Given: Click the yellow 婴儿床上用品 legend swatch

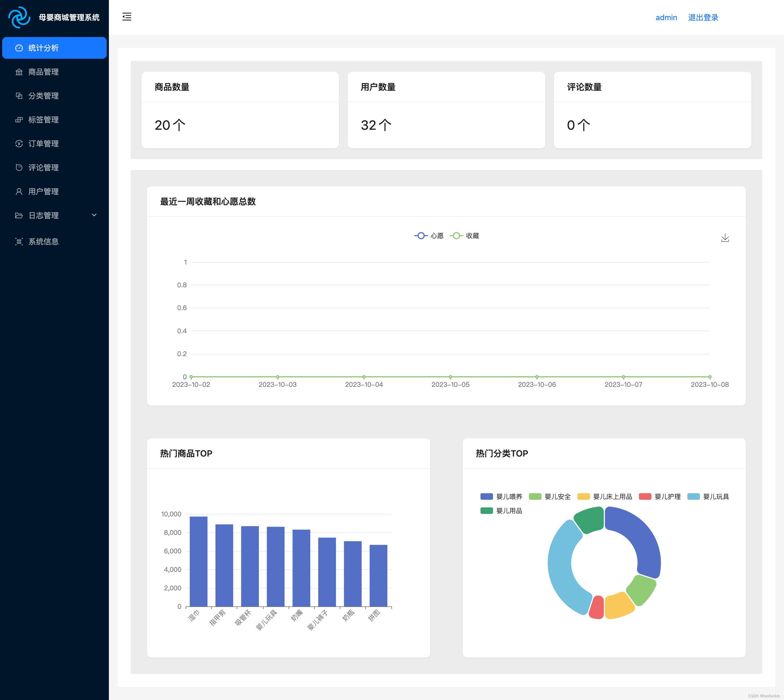Looking at the screenshot, I should 583,497.
